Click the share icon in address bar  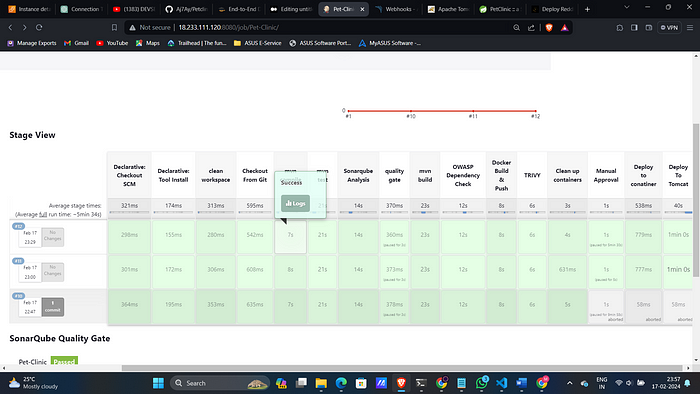coord(531,27)
